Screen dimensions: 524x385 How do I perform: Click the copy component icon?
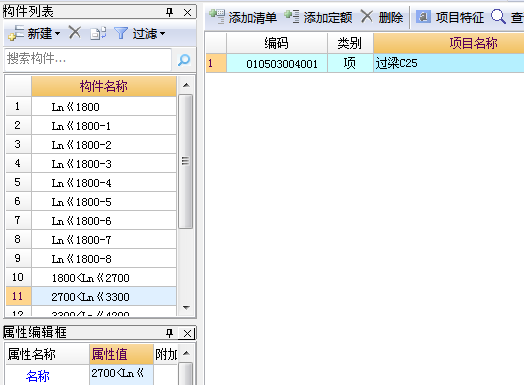(98, 33)
